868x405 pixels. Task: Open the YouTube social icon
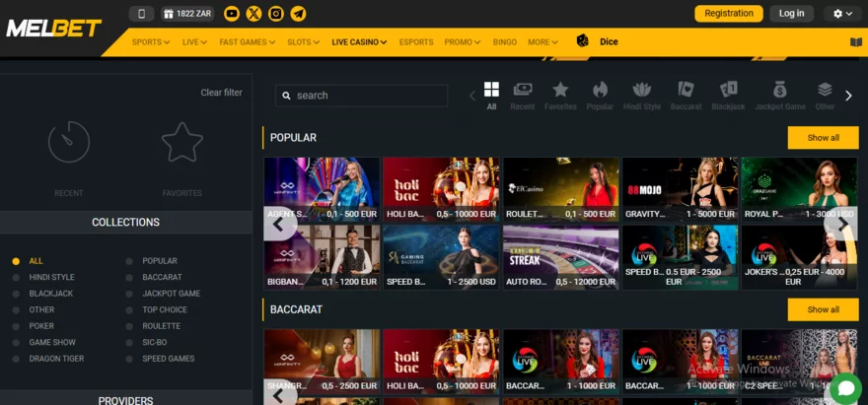[232, 14]
